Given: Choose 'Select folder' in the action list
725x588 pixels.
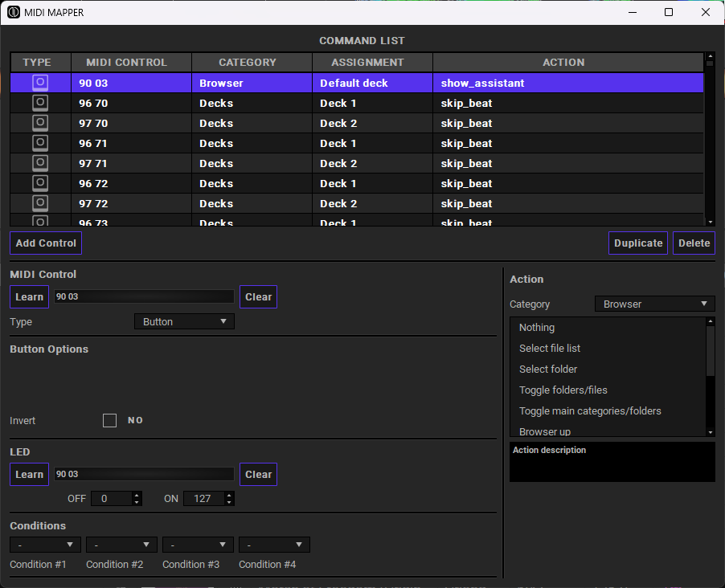Looking at the screenshot, I should tap(548, 369).
